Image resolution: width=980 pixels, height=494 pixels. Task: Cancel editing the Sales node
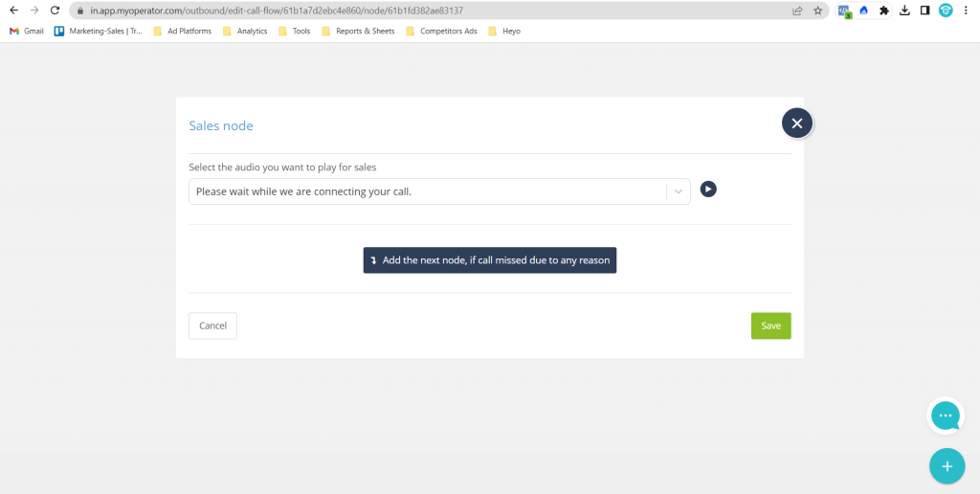212,326
